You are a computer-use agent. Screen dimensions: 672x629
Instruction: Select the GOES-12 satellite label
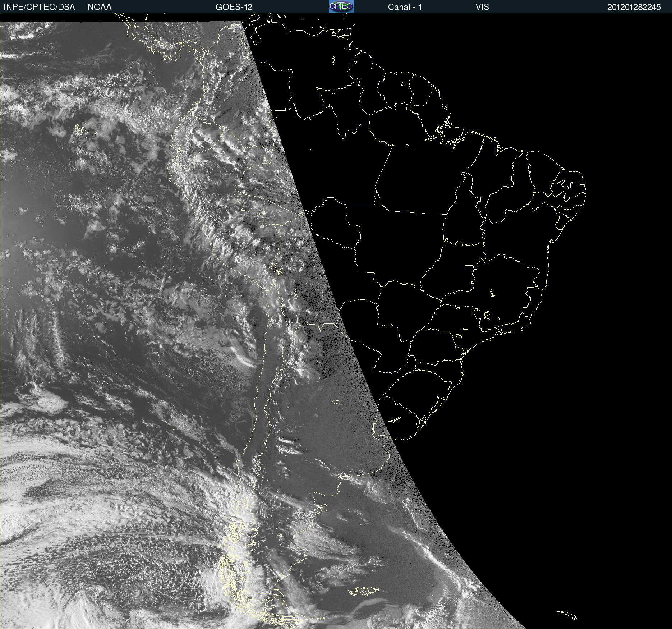point(234,7)
